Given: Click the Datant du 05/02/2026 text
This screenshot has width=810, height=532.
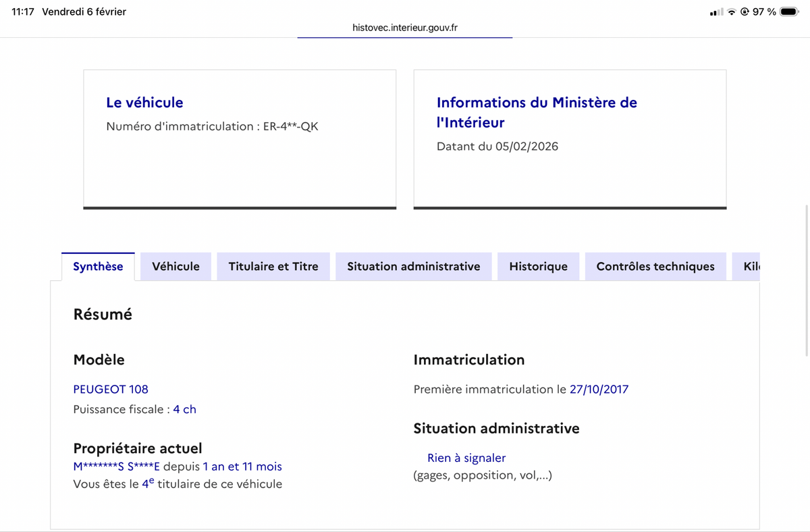Looking at the screenshot, I should pyautogui.click(x=497, y=147).
